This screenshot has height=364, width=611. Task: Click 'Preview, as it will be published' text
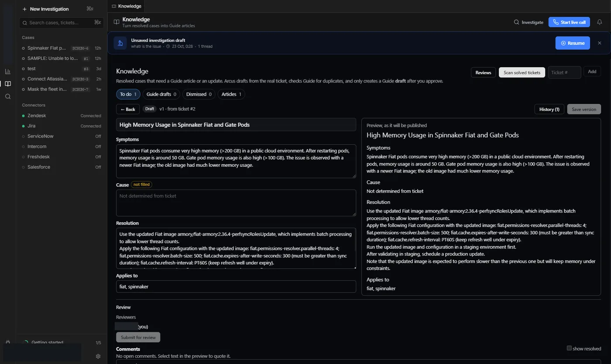point(397,125)
